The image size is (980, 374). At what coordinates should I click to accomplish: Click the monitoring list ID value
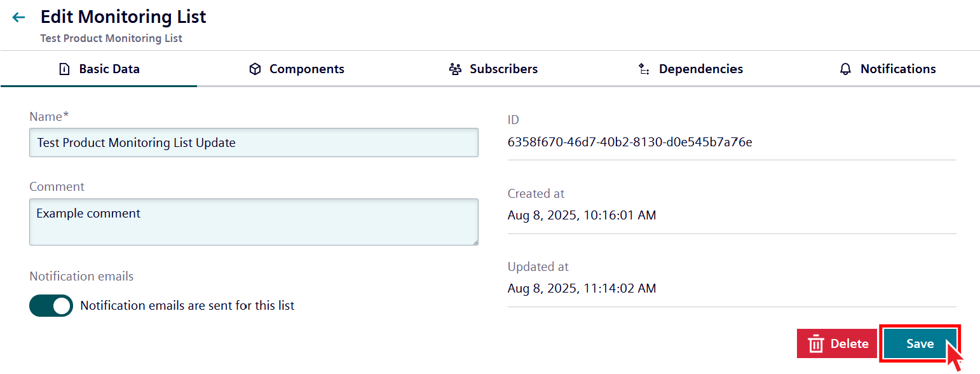click(x=630, y=142)
